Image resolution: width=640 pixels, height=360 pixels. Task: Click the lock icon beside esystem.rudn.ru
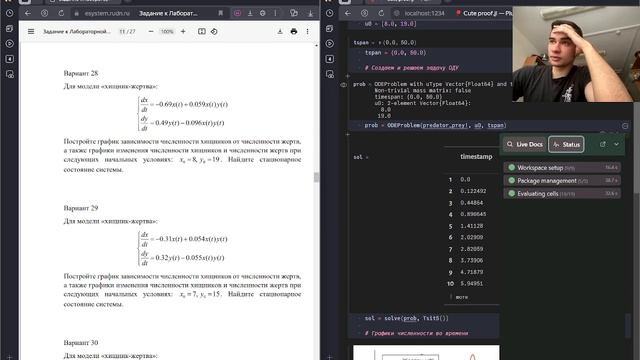click(x=76, y=13)
